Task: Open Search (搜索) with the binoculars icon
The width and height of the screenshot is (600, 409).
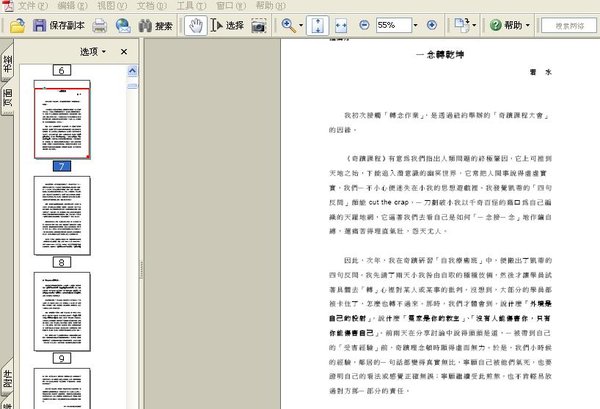Action: pos(155,26)
